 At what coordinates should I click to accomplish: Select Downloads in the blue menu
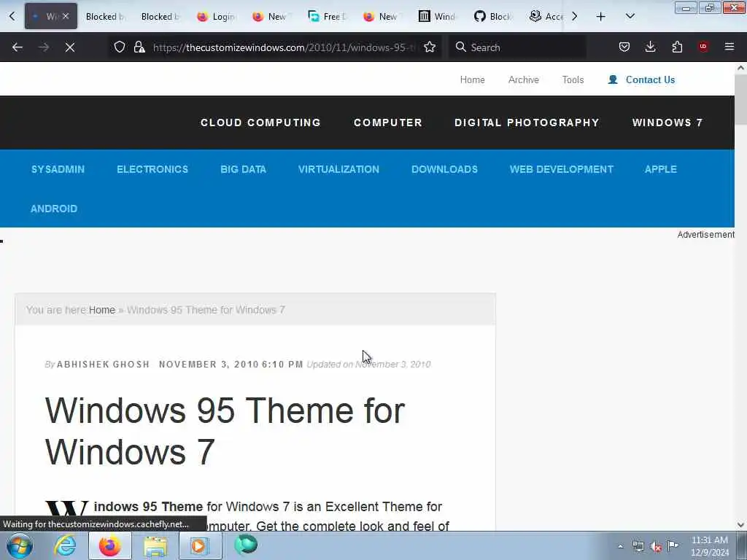[x=444, y=169]
